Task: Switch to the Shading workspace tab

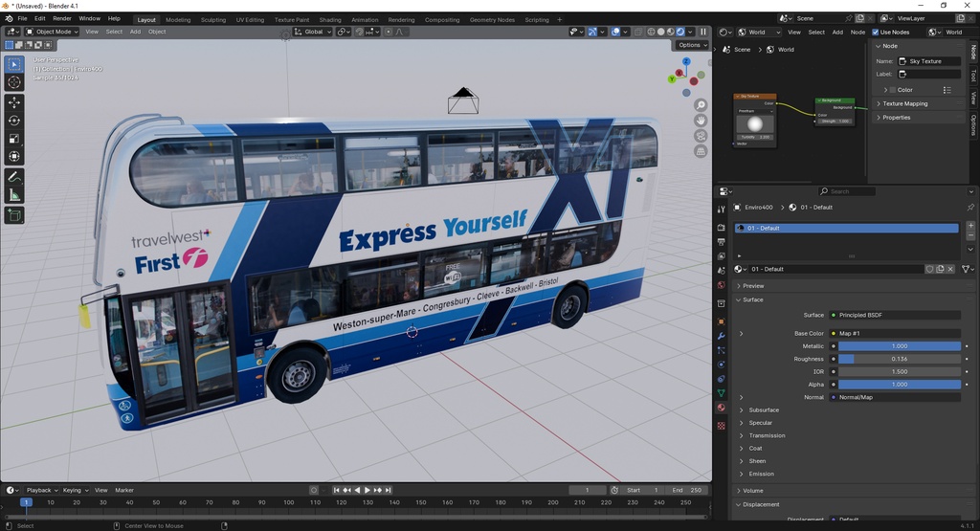Action: click(x=329, y=19)
